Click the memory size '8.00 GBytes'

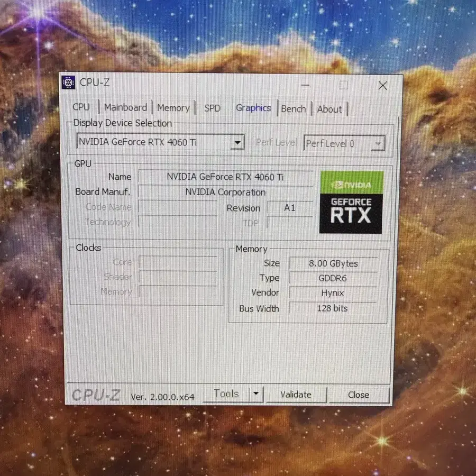pyautogui.click(x=333, y=263)
